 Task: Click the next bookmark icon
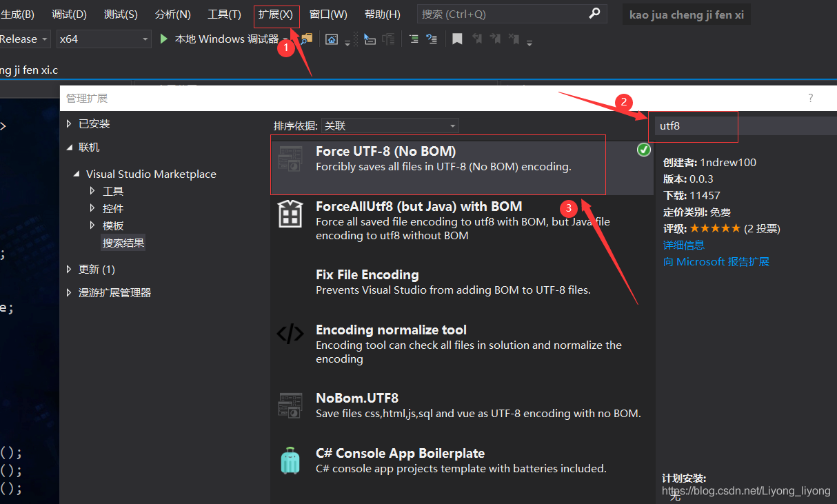(495, 39)
